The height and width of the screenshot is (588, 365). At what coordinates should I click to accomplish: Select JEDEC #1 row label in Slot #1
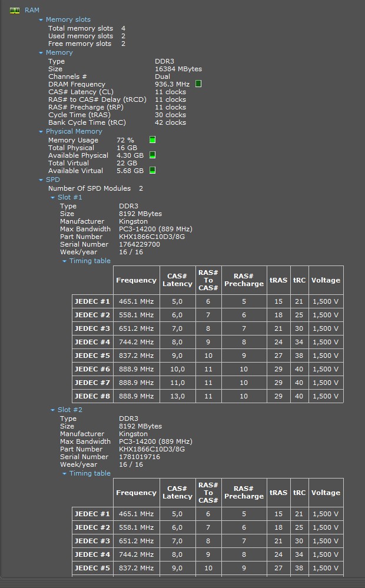(92, 301)
